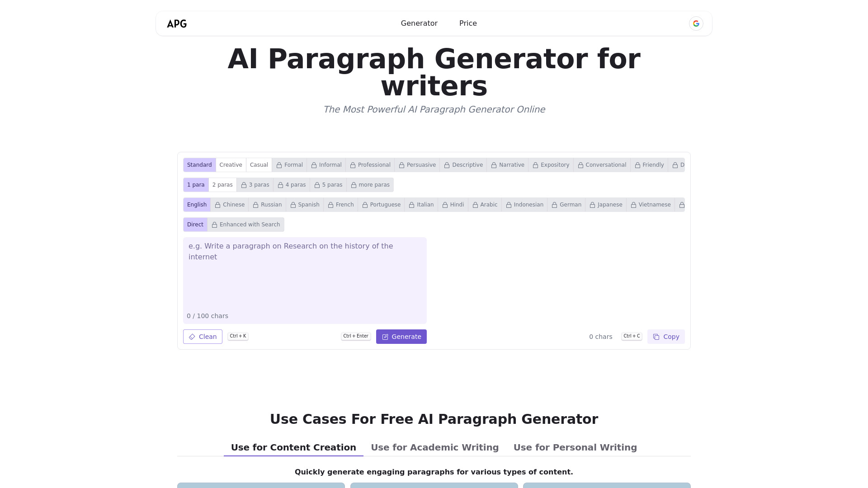Select the Creative style tab

231,165
